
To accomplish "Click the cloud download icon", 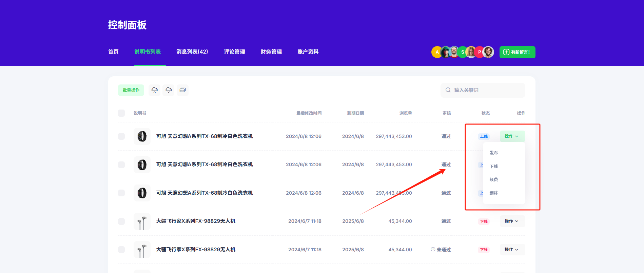I will [169, 90].
